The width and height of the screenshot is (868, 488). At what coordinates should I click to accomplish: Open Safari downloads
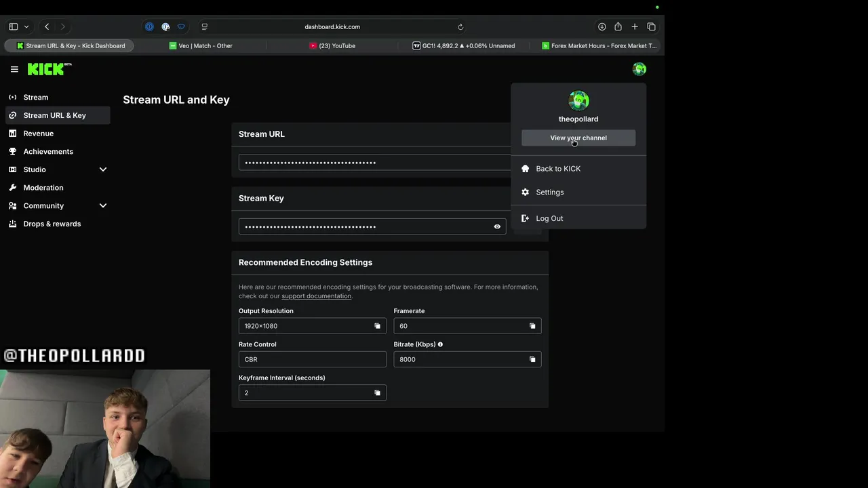click(x=601, y=26)
